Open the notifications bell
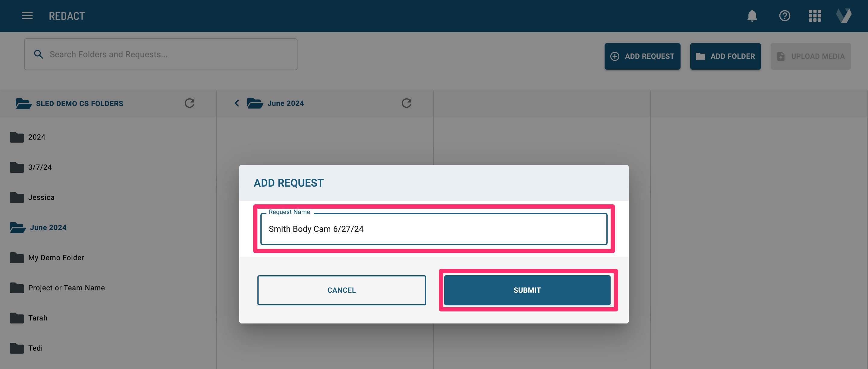This screenshot has width=868, height=369. click(x=752, y=16)
